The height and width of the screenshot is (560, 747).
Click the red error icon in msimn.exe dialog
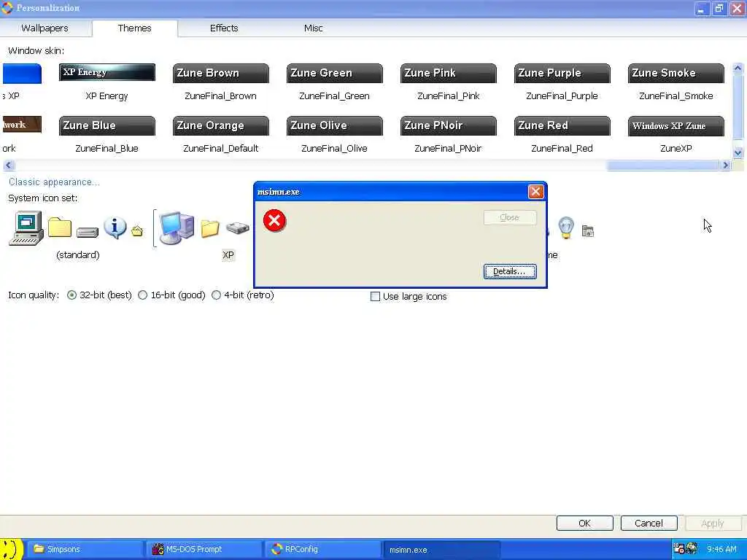(x=275, y=220)
